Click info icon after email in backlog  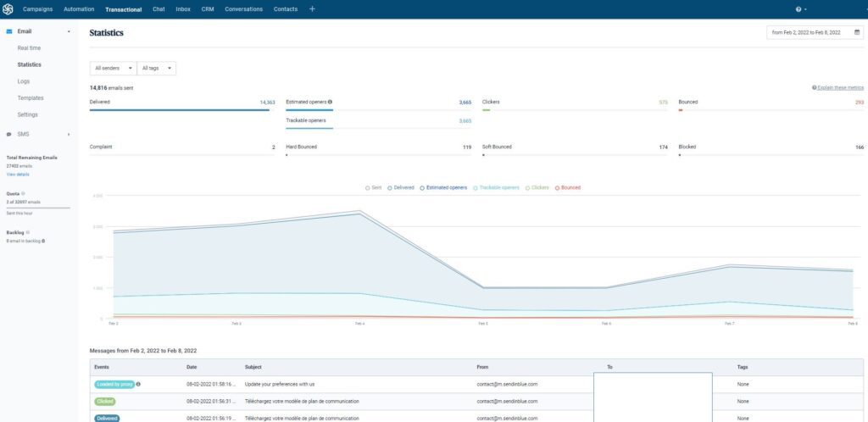point(43,242)
